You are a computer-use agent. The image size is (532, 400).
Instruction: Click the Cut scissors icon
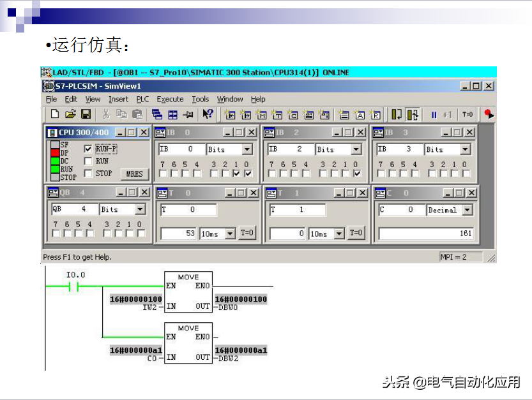pyautogui.click(x=106, y=114)
